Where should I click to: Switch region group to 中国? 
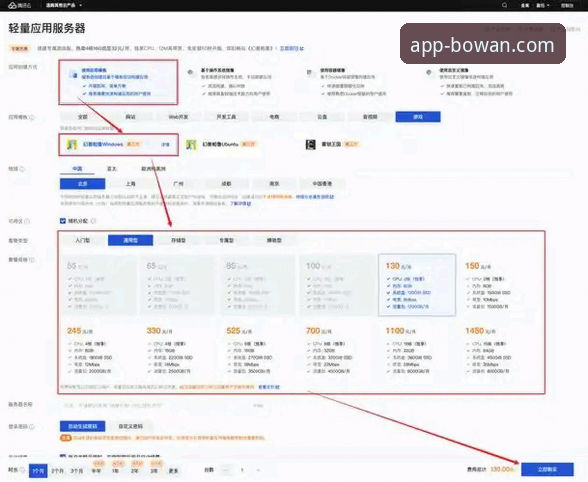pyautogui.click(x=77, y=169)
